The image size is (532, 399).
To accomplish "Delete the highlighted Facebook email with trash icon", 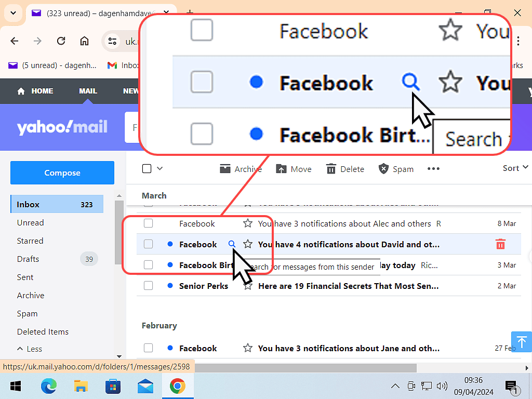I will [x=500, y=244].
